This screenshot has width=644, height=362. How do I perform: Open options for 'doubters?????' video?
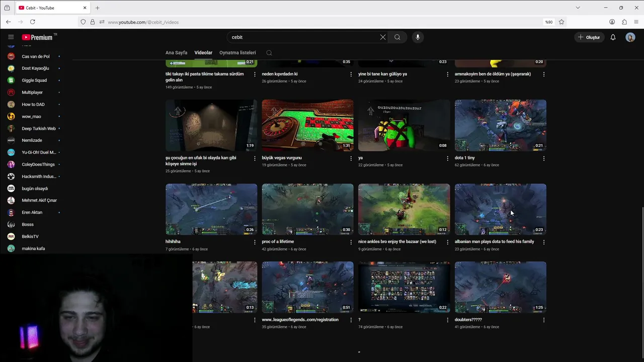(544, 320)
